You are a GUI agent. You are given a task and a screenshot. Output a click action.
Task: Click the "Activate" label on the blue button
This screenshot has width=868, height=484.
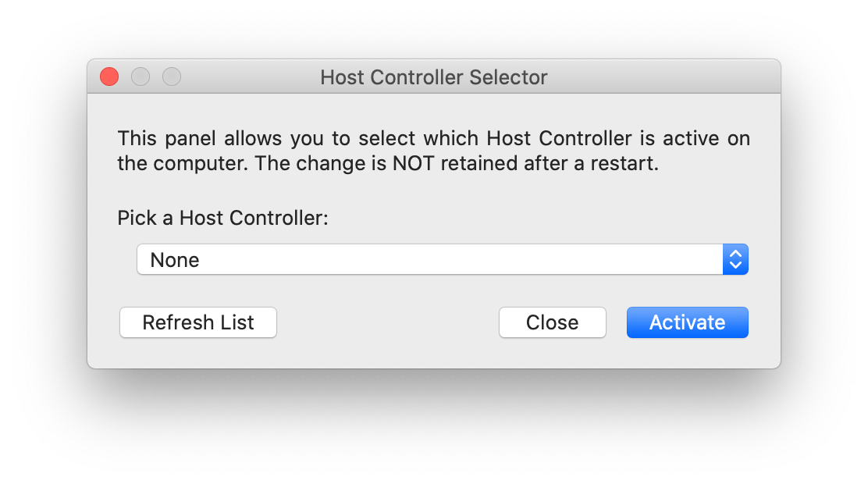click(x=687, y=322)
